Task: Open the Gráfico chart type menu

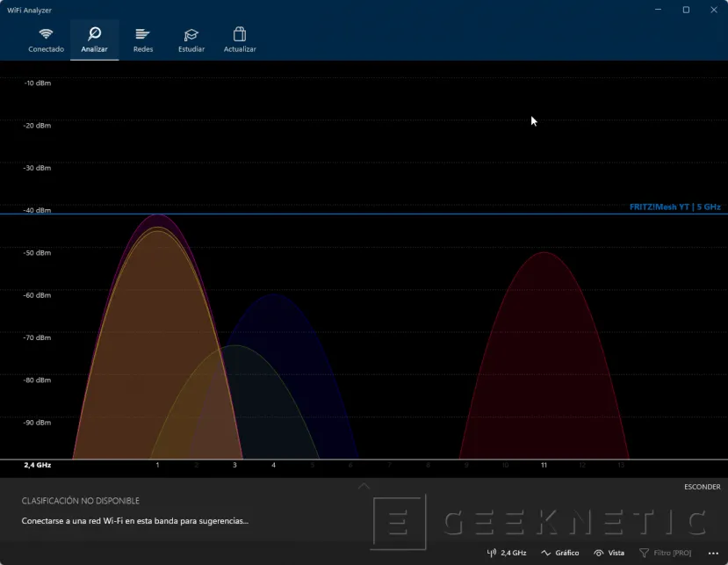Action: [x=560, y=553]
